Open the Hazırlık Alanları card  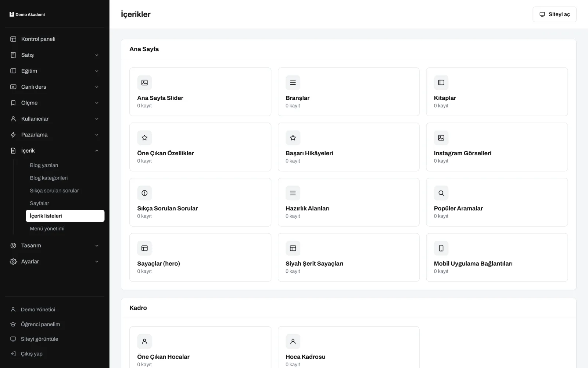[x=348, y=202]
